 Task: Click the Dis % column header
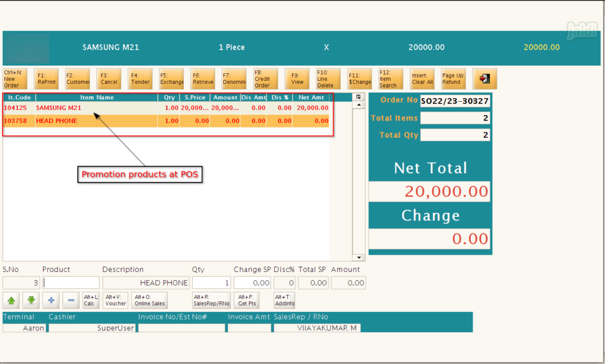click(x=279, y=97)
